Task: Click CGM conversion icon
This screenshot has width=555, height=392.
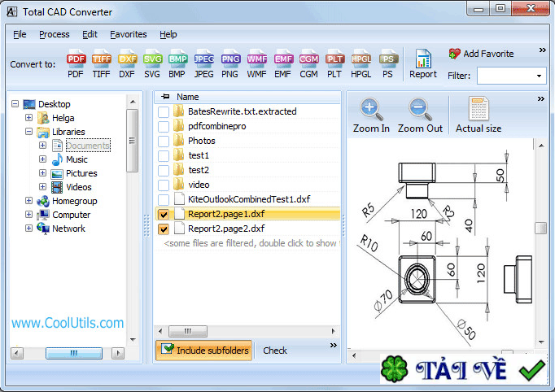Action: click(x=308, y=63)
